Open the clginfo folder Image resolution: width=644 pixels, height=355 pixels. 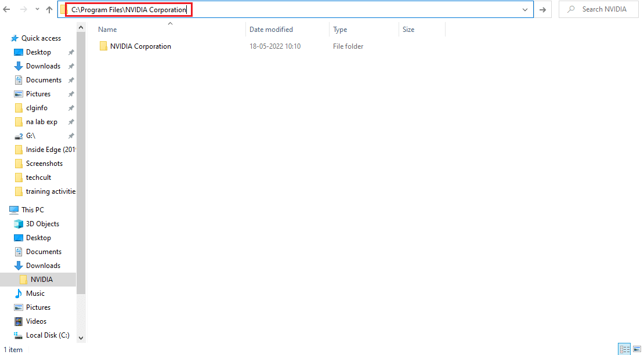(37, 108)
